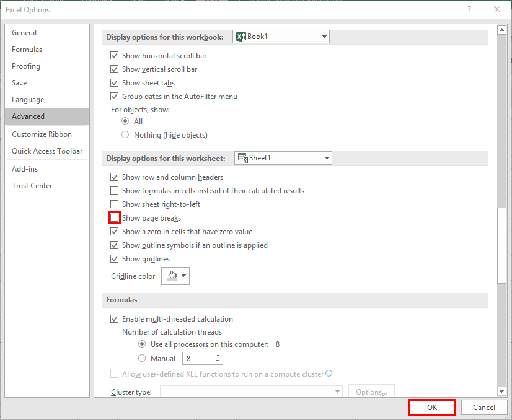Click the scrollbar down arrow
Image resolution: width=512 pixels, height=420 pixels.
[x=501, y=391]
